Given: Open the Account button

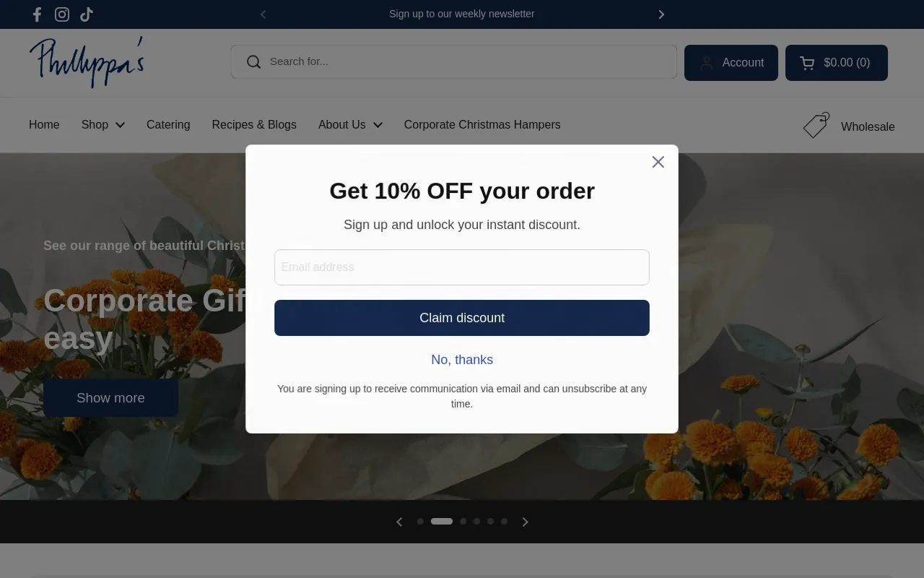Looking at the screenshot, I should (x=731, y=63).
